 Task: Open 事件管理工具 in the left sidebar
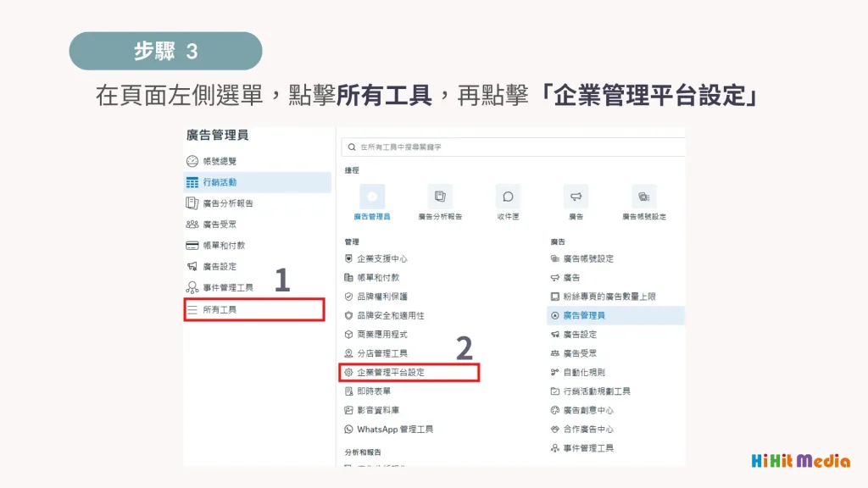(x=227, y=288)
